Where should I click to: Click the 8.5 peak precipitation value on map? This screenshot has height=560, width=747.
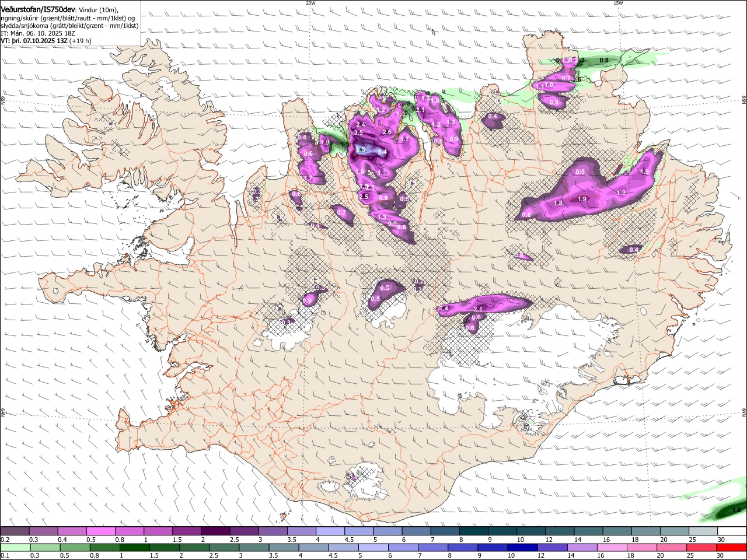pyautogui.click(x=360, y=150)
